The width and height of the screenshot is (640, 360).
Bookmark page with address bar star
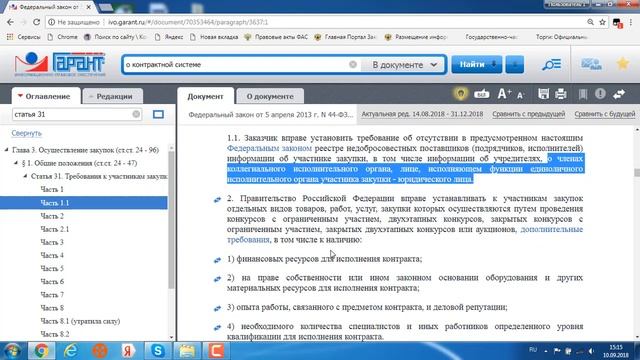(x=602, y=22)
